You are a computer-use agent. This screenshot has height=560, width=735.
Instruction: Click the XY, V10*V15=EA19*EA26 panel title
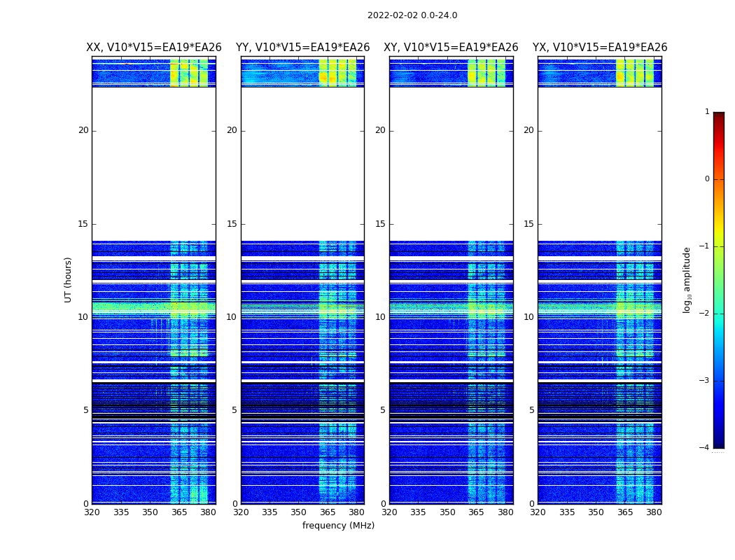[x=451, y=48]
